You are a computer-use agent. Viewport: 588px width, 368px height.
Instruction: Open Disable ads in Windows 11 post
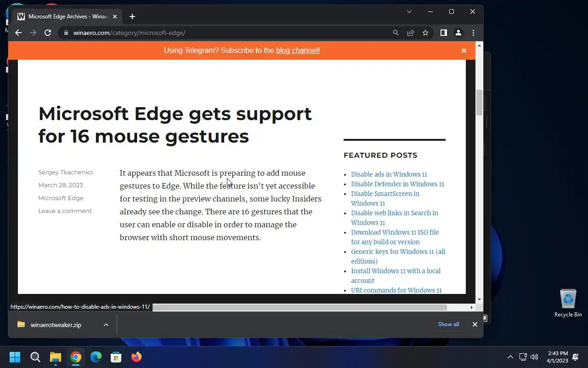pos(389,174)
